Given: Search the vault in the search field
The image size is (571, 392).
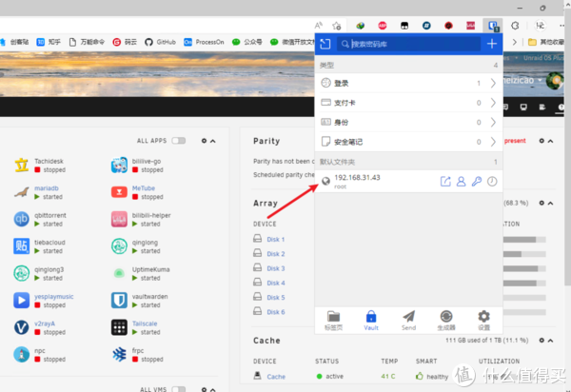Looking at the screenshot, I should [408, 44].
